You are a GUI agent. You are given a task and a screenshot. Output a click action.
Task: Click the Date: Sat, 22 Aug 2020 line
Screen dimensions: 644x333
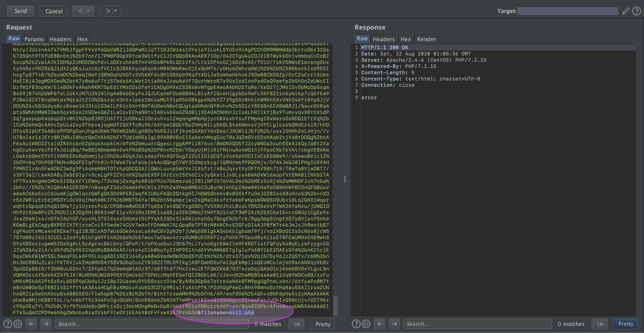[x=416, y=54]
